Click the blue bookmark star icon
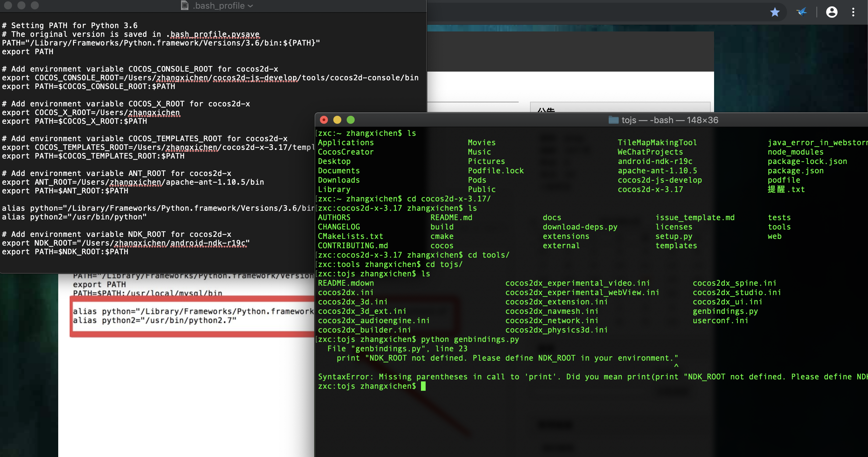 point(775,12)
